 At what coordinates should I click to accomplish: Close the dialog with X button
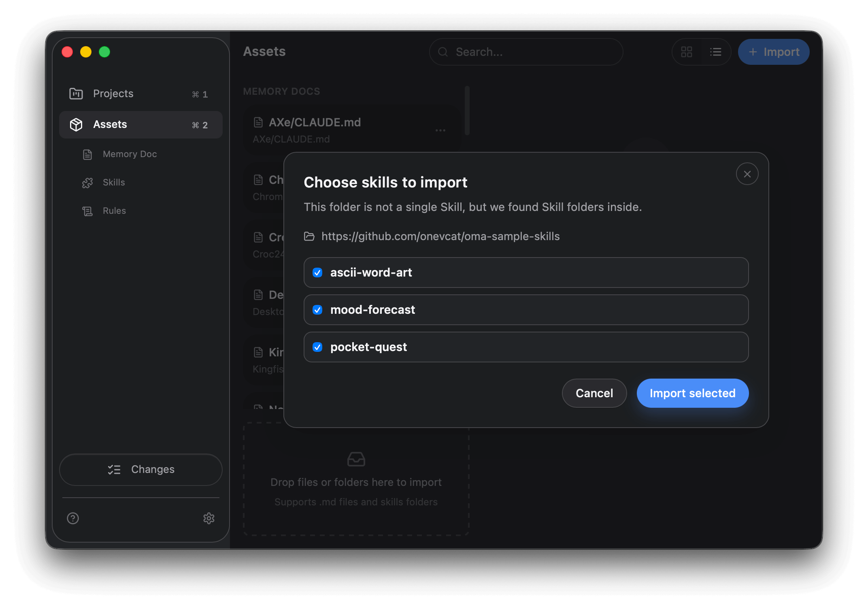click(747, 174)
